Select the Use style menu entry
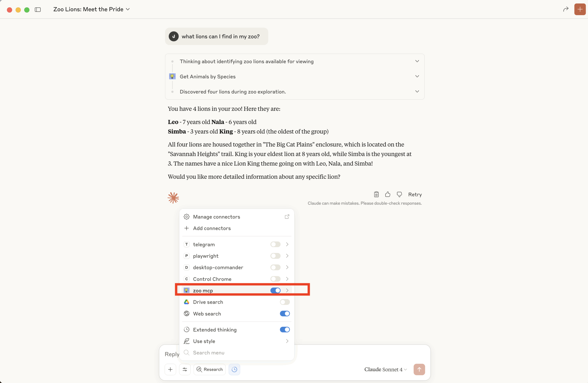 tap(237, 341)
